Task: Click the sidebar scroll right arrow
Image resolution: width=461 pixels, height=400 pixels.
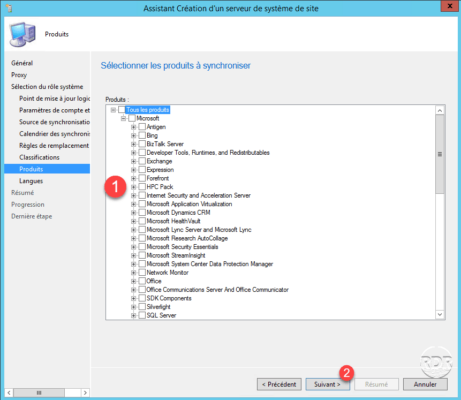Action: click(85, 393)
